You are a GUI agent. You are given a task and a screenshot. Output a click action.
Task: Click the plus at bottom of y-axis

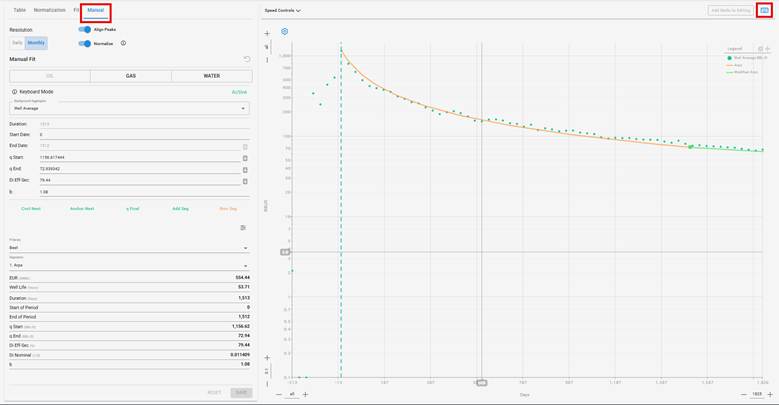(267, 358)
